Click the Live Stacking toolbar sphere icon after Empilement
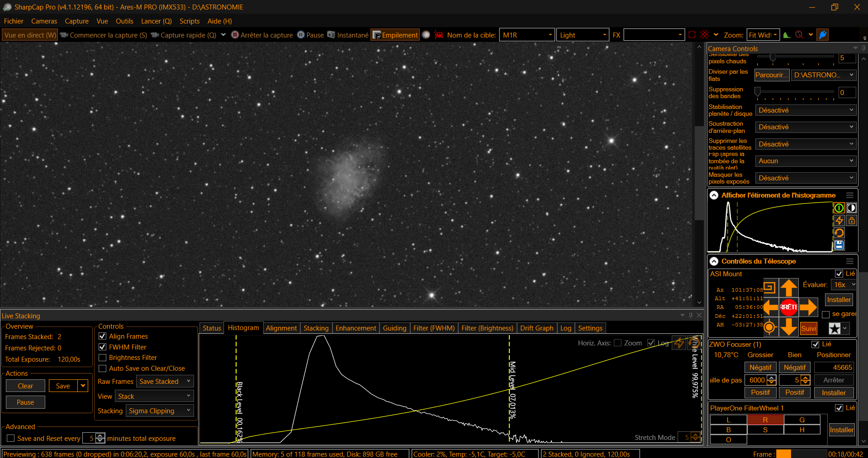The width and height of the screenshot is (868, 458). point(426,35)
